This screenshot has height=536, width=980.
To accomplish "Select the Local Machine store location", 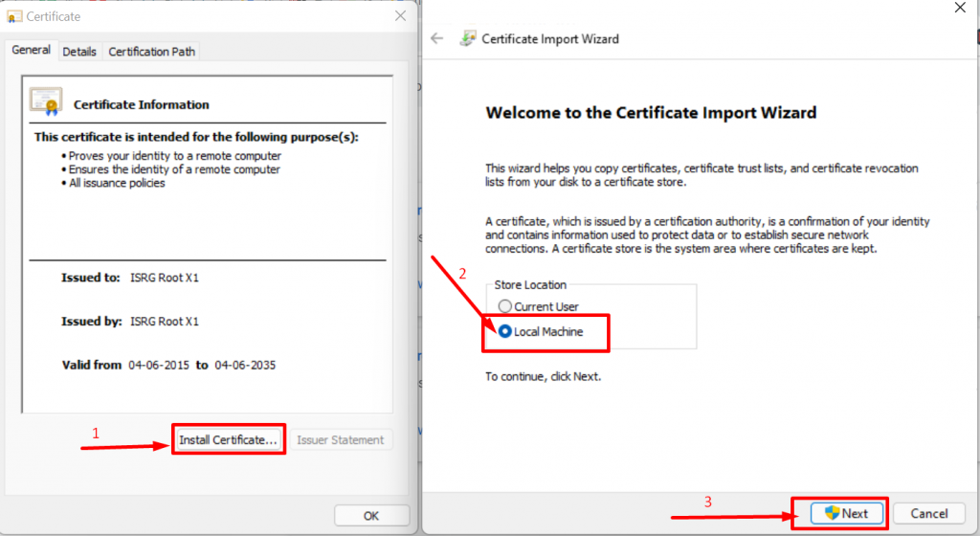I will pyautogui.click(x=504, y=332).
